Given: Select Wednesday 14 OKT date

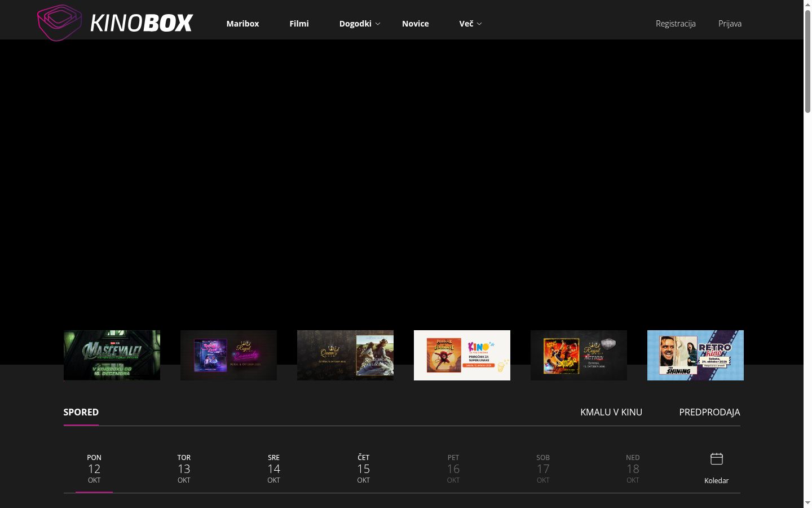Looking at the screenshot, I should pyautogui.click(x=273, y=469).
